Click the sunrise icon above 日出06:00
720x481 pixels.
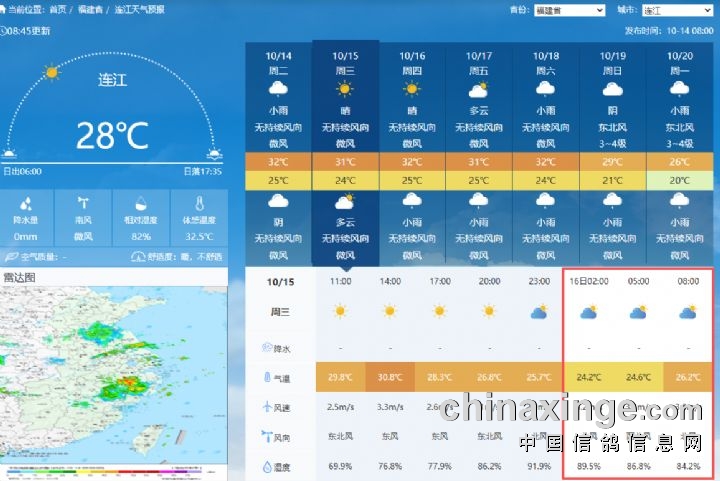tap(10, 154)
